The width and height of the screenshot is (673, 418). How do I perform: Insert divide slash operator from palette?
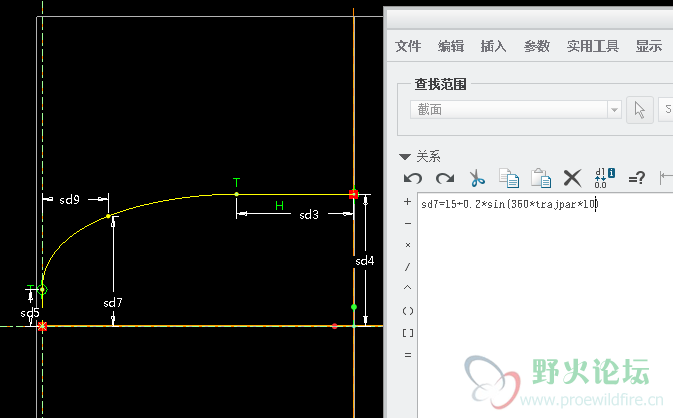pos(408,267)
